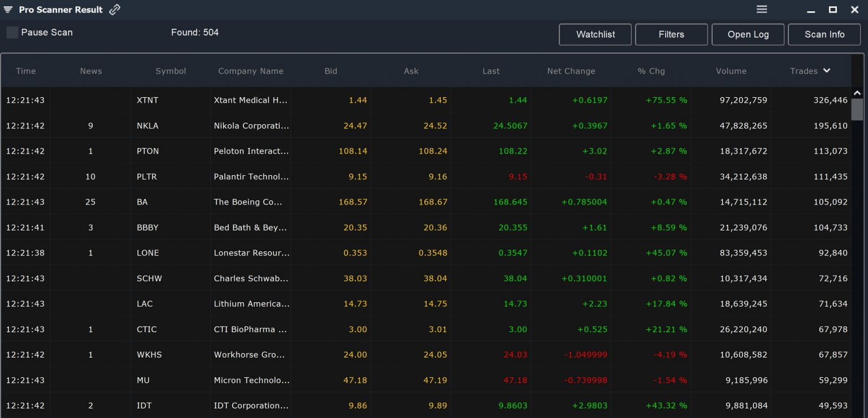Sort results by the Symbol column
868x418 pixels.
(171, 71)
